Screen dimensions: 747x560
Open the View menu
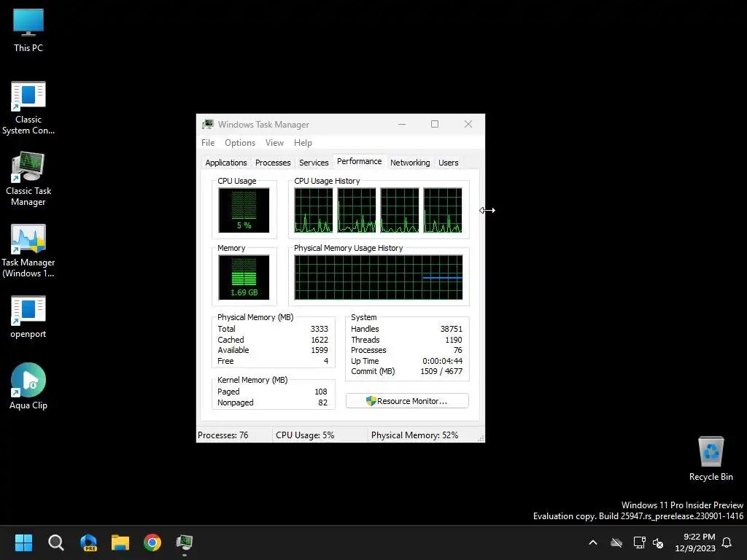point(274,143)
